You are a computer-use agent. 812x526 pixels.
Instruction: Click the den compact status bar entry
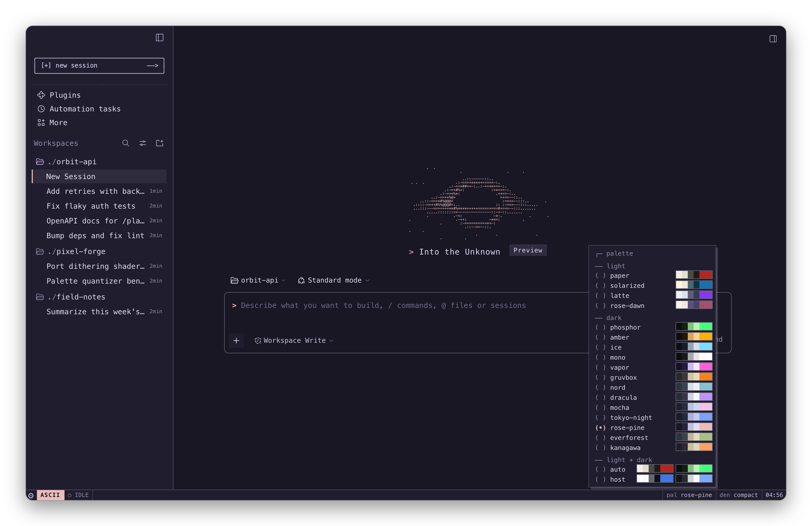(x=738, y=495)
